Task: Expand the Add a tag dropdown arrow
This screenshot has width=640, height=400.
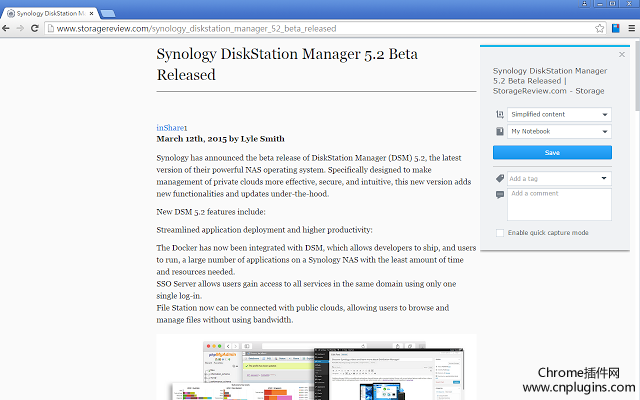Action: [604, 178]
